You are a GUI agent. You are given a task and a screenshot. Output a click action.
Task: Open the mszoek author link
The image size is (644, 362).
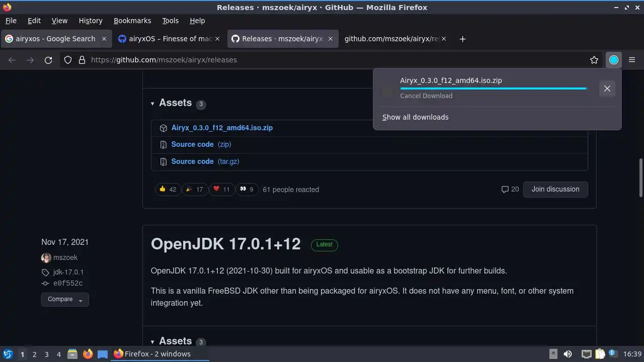[65, 257]
